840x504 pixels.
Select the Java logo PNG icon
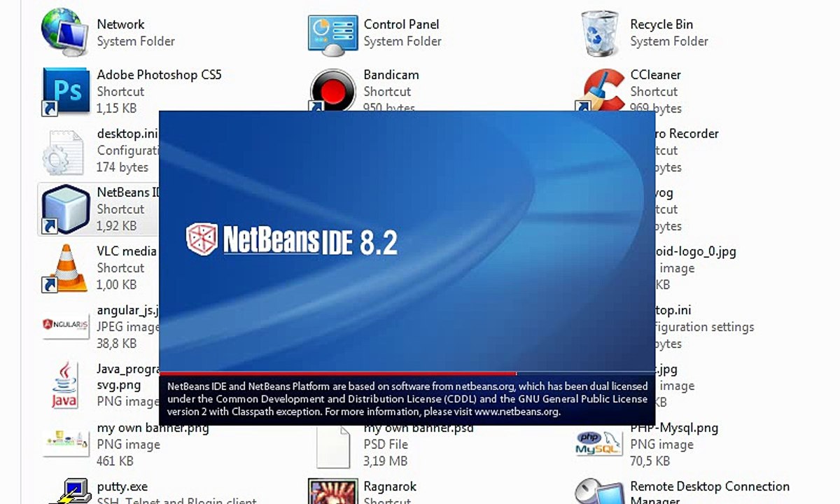(x=65, y=385)
